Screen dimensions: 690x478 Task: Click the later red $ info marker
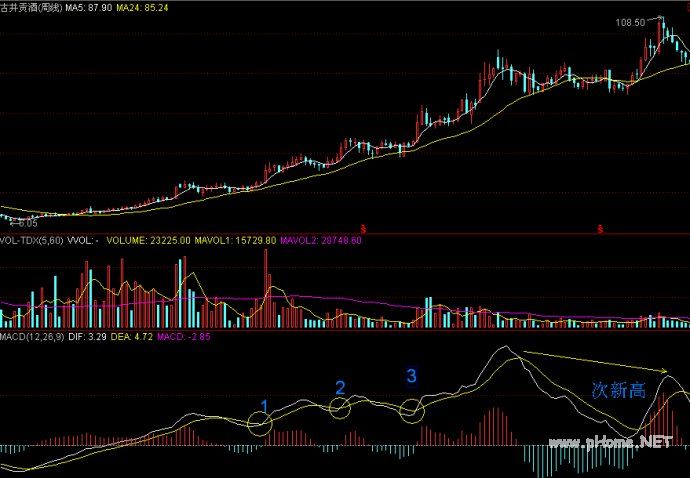click(x=600, y=229)
